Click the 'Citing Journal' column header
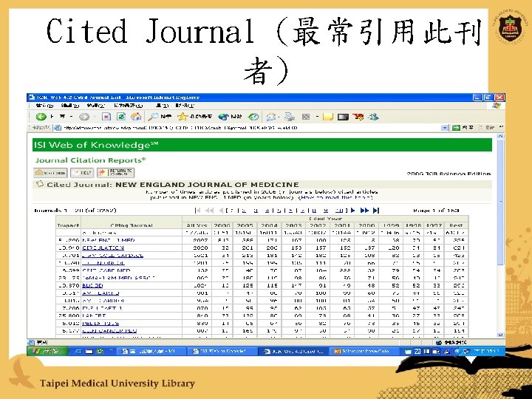 pyautogui.click(x=132, y=225)
